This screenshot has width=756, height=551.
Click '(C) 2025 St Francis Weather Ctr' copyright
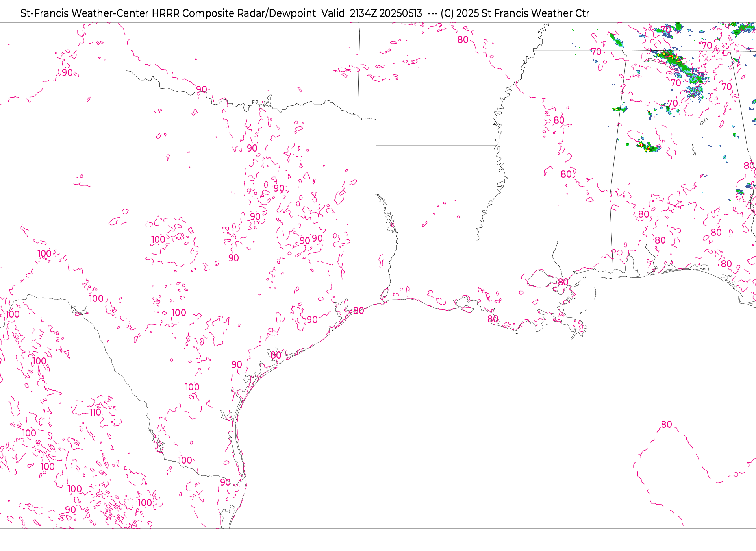[x=515, y=13]
